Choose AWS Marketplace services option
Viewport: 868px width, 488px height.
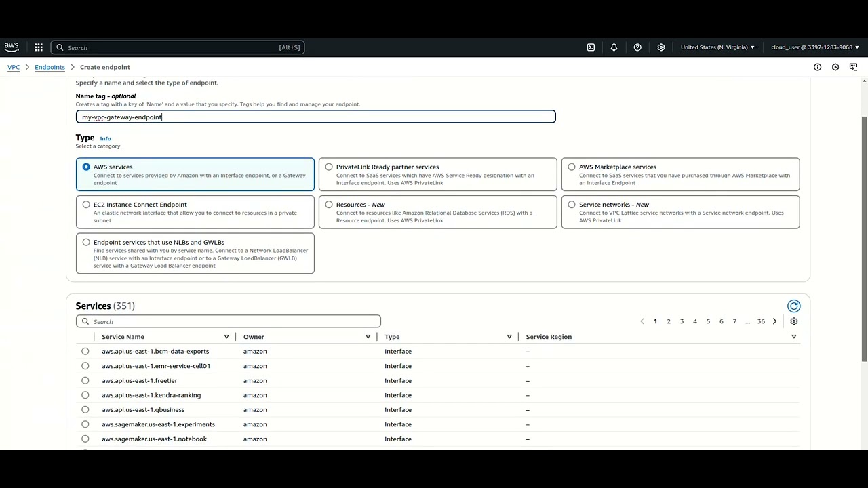tap(680, 174)
